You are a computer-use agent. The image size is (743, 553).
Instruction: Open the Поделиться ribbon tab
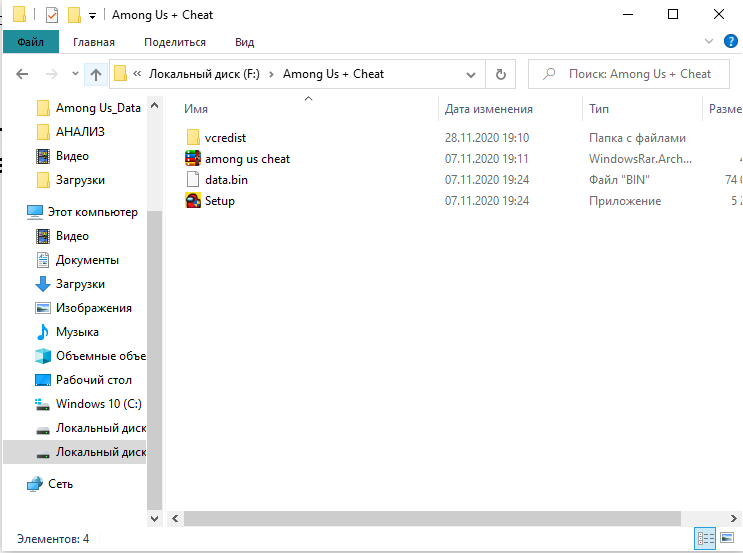click(x=175, y=42)
